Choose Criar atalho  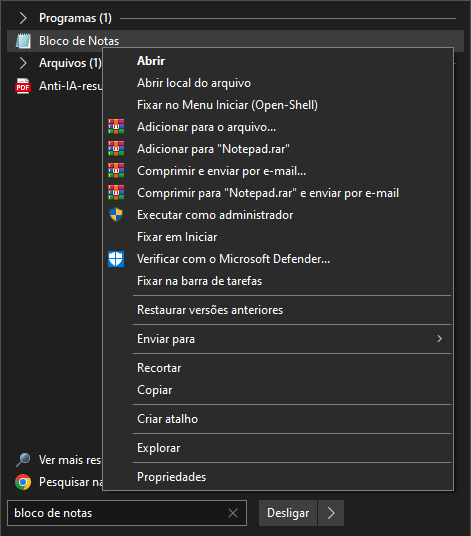point(278,419)
